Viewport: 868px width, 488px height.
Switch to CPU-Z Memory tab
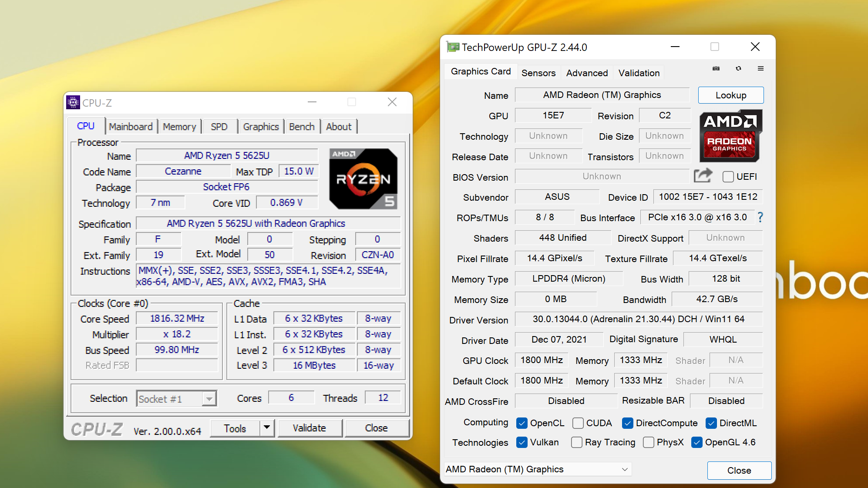point(179,127)
